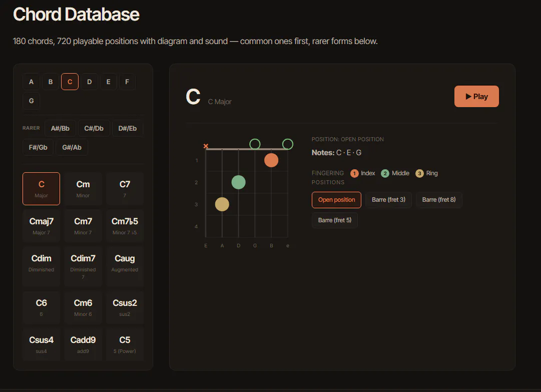
Task: Select root note F
Action: click(x=127, y=82)
